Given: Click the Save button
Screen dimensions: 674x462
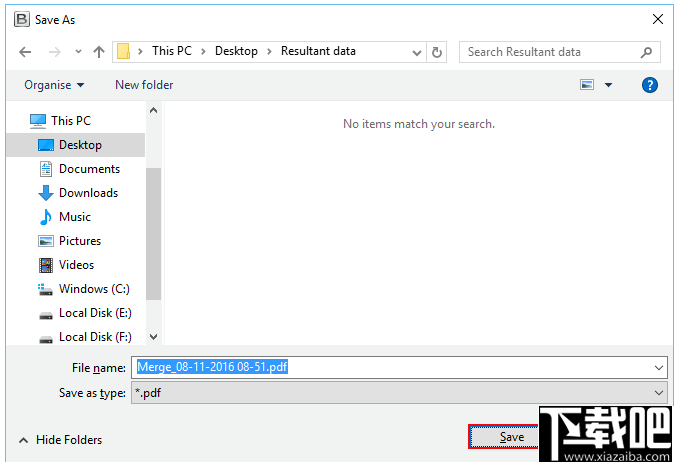Looking at the screenshot, I should [503, 437].
